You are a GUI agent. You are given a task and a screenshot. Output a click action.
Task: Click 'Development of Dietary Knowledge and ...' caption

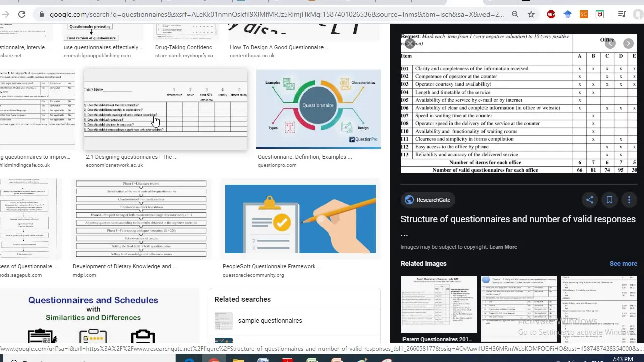click(125, 266)
